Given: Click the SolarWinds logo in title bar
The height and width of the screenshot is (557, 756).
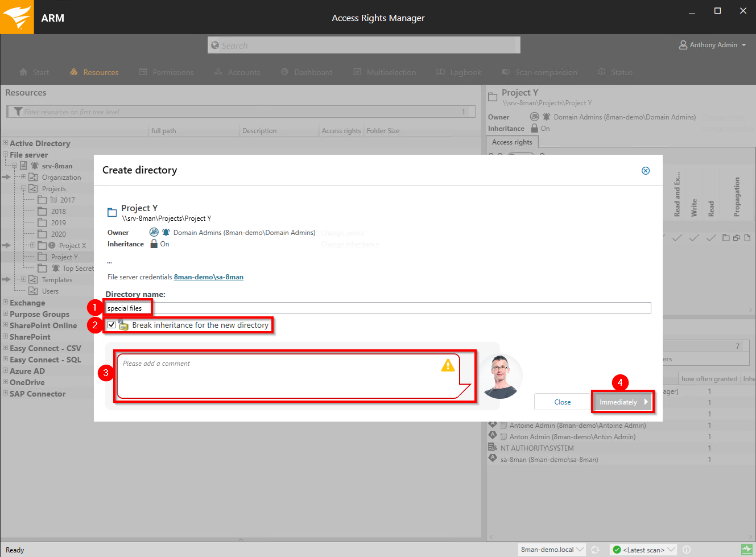Looking at the screenshot, I should point(17,17).
